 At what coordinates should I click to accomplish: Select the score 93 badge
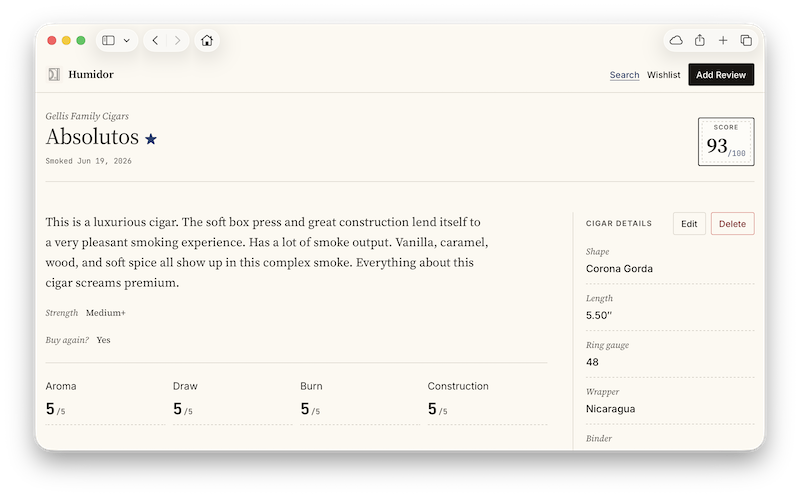point(726,142)
